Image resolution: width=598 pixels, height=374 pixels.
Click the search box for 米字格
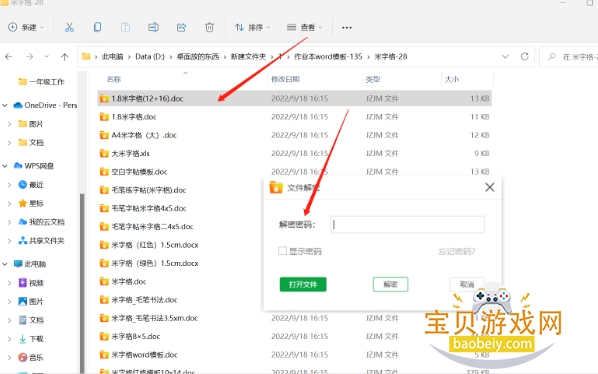click(570, 57)
